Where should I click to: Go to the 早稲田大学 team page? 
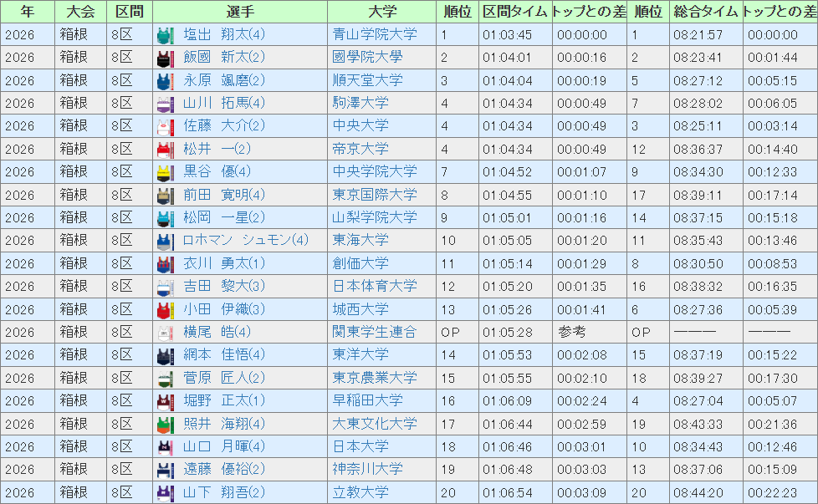click(x=367, y=401)
